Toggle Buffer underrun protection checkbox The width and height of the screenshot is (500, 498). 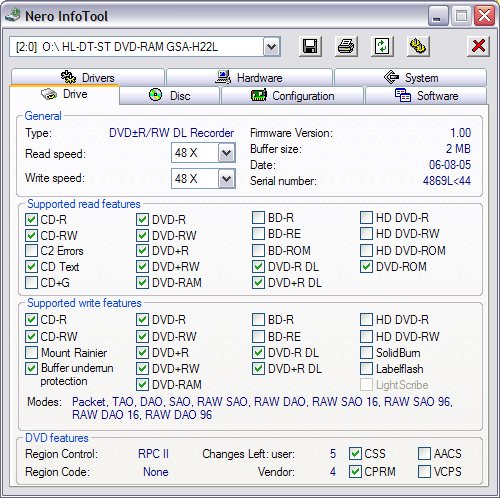pos(31,368)
